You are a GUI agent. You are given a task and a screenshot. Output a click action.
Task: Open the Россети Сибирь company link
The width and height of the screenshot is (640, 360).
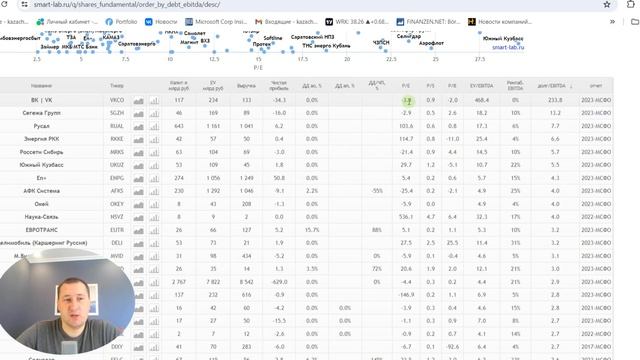(x=41, y=152)
